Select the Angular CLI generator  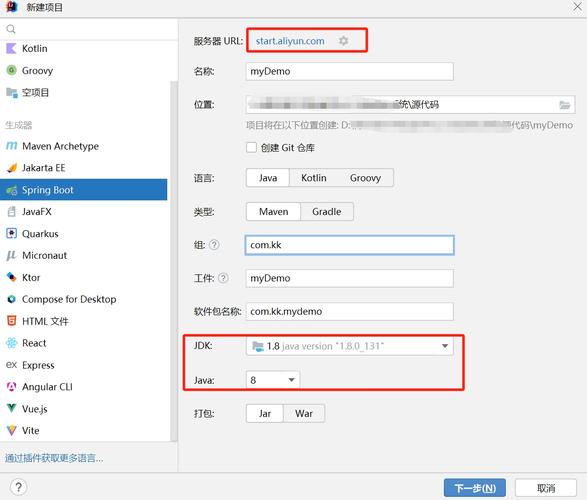[83, 387]
